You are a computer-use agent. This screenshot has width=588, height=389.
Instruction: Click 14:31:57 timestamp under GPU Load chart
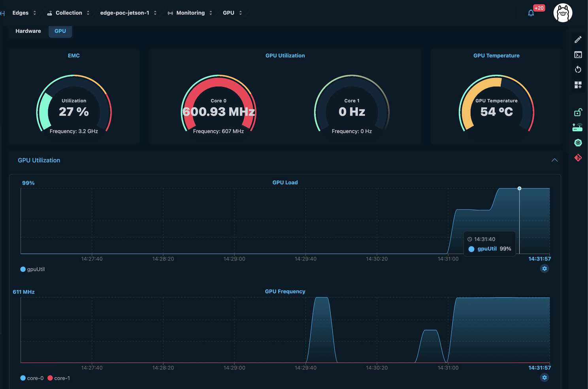tap(539, 259)
